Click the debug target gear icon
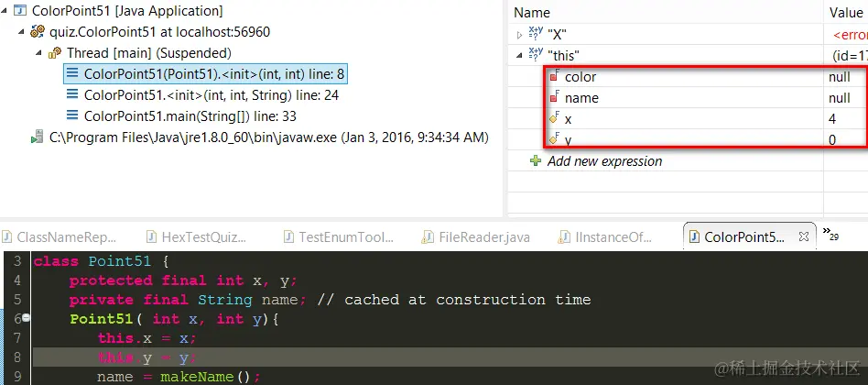Screen dimensions: 868x385 (38, 31)
